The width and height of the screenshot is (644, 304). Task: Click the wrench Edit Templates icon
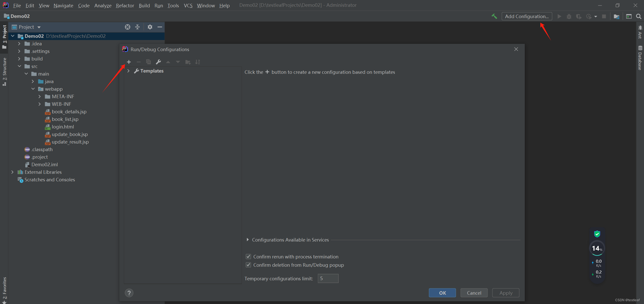[x=158, y=62]
